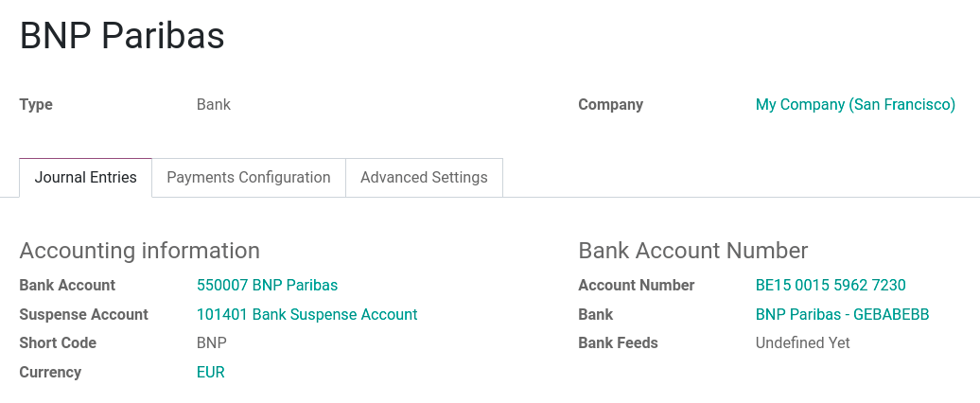Click the BNP Paribas journal title
The height and width of the screenshot is (403, 980).
tap(122, 36)
